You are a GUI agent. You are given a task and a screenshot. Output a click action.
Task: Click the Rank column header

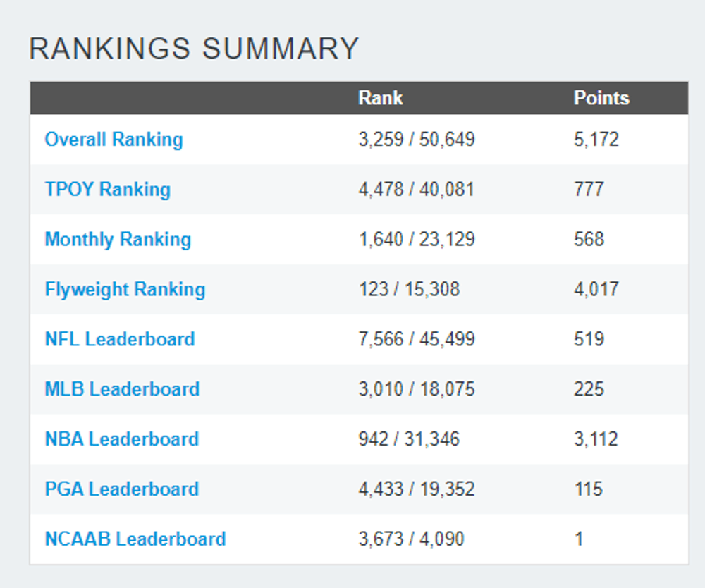[380, 98]
